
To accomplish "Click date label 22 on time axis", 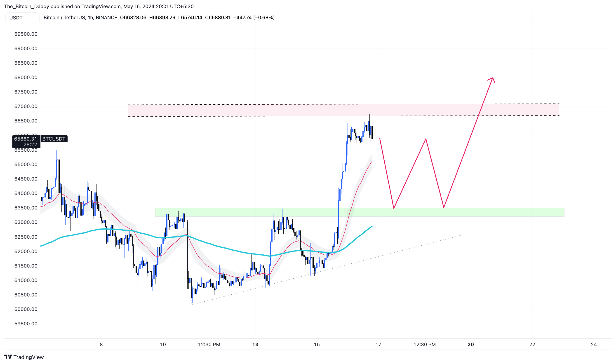I will 532,345.
